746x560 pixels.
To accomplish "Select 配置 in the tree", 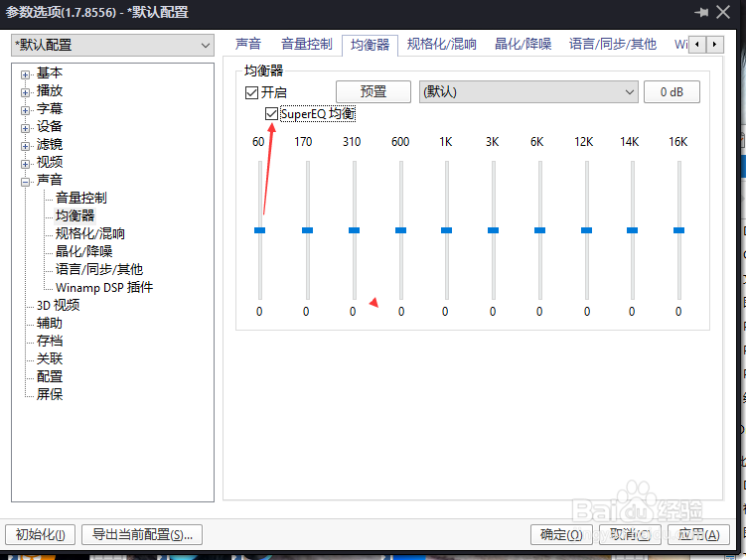I will coord(50,376).
